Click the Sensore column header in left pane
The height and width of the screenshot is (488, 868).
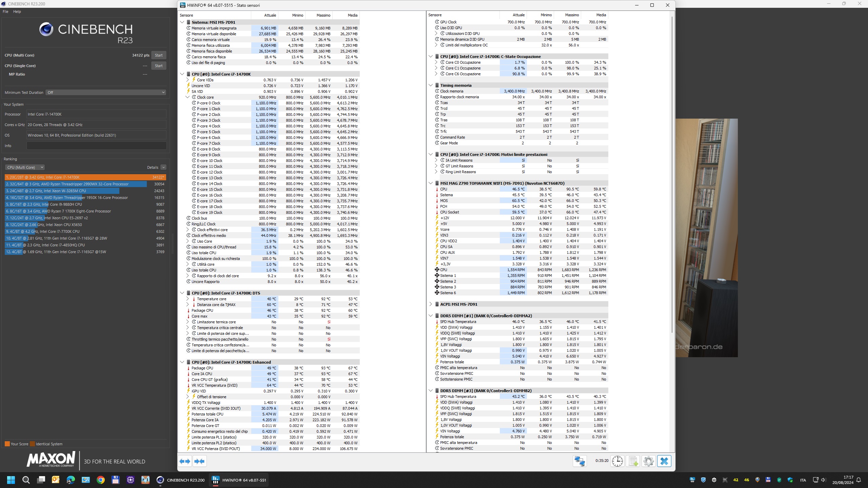(215, 15)
